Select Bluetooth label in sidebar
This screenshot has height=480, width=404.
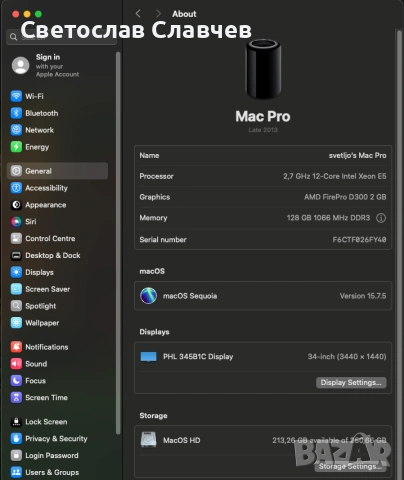(42, 113)
